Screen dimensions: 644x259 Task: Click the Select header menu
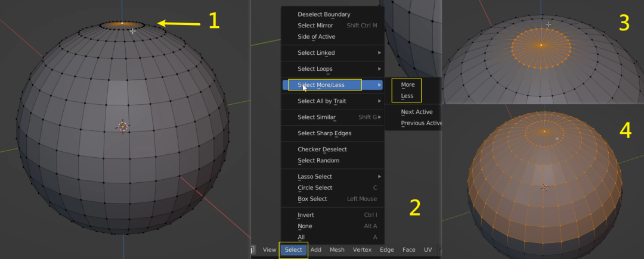point(293,249)
